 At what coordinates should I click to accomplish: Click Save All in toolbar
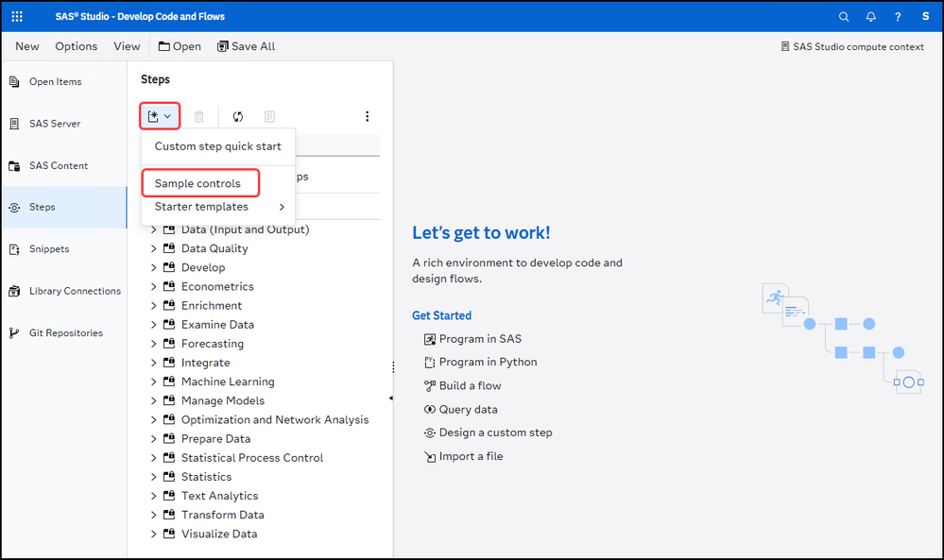point(246,46)
